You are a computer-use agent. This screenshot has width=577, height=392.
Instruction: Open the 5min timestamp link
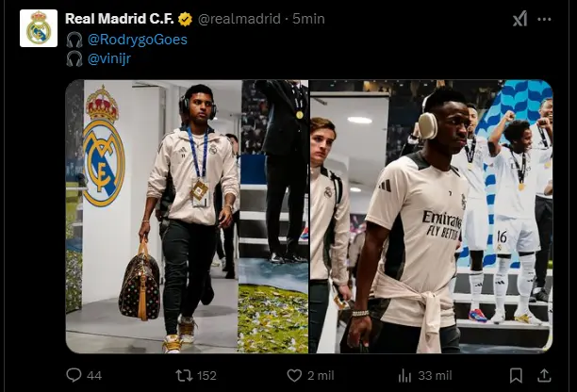pos(308,19)
